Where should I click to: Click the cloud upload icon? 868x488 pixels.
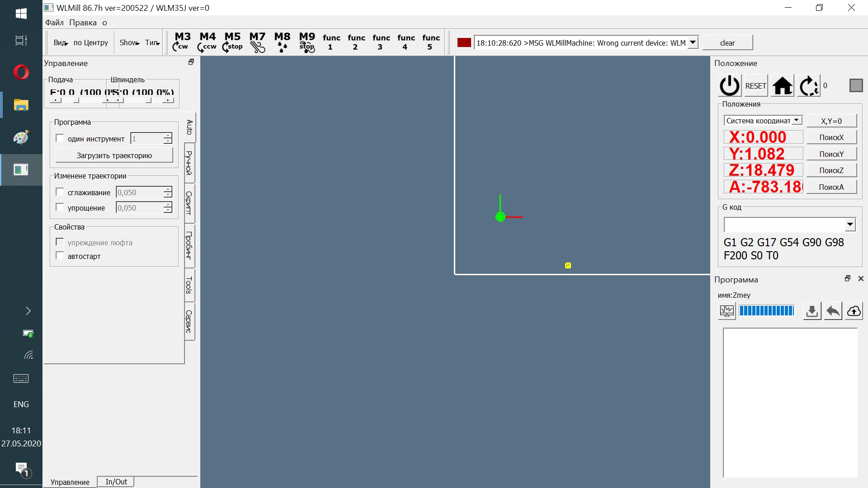[854, 311]
